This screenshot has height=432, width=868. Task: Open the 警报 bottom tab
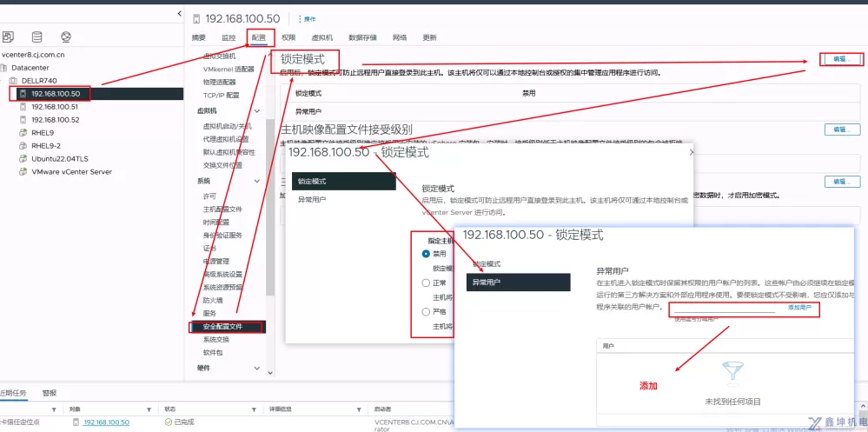coord(50,393)
